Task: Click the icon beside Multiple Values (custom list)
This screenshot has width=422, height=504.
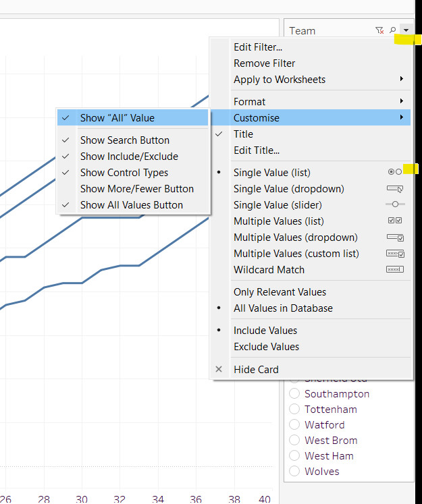Action: click(x=395, y=254)
